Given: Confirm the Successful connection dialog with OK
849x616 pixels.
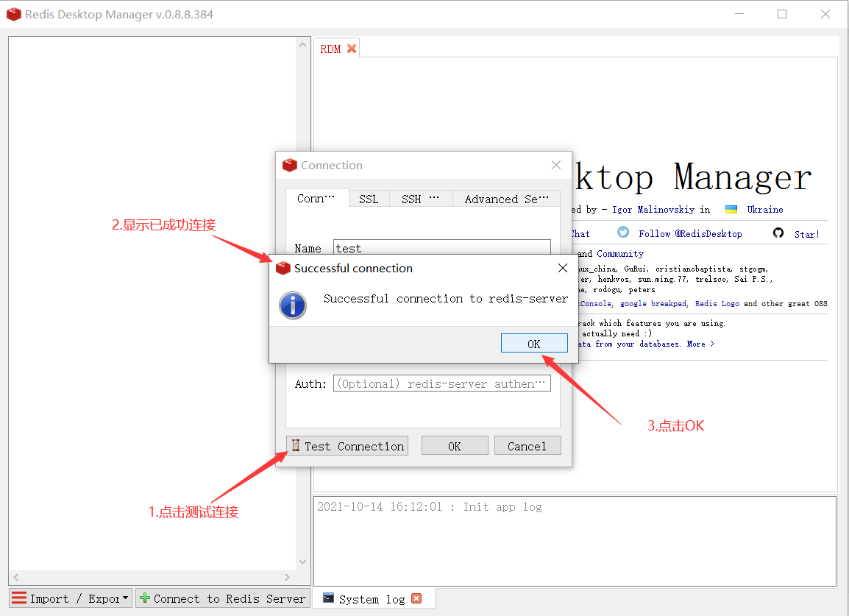Looking at the screenshot, I should coord(534,343).
